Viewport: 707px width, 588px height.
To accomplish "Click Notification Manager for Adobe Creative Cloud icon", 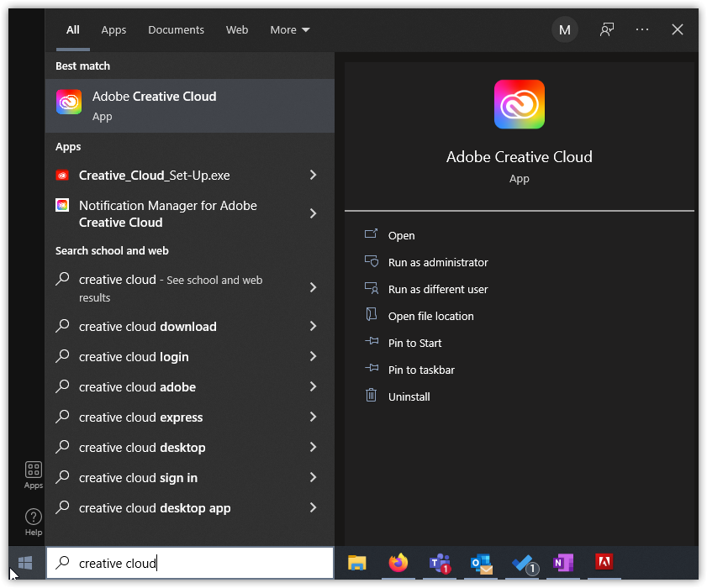I will pos(62,206).
